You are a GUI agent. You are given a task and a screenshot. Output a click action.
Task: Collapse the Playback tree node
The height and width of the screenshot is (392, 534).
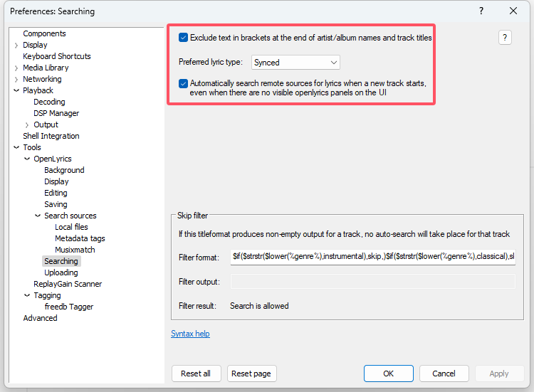[16, 90]
